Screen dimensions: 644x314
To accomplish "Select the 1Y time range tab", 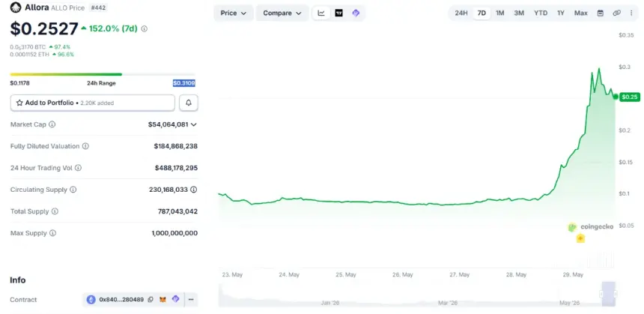I will 561,13.
